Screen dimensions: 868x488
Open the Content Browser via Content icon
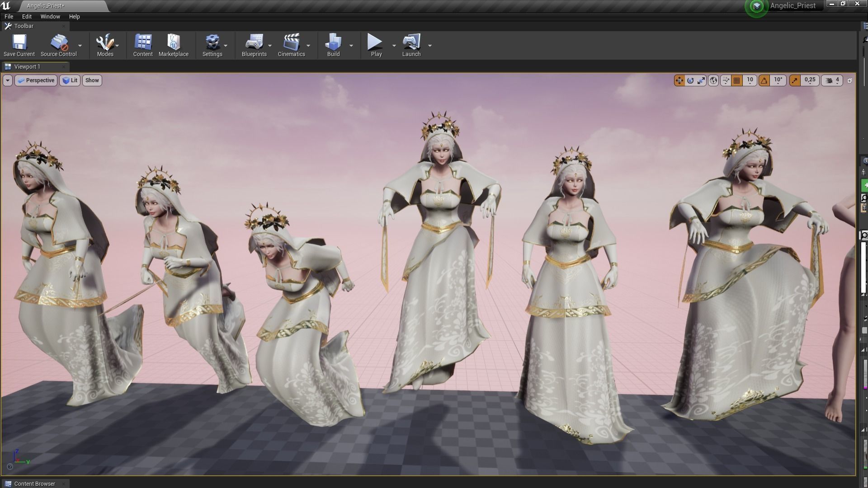pos(142,45)
